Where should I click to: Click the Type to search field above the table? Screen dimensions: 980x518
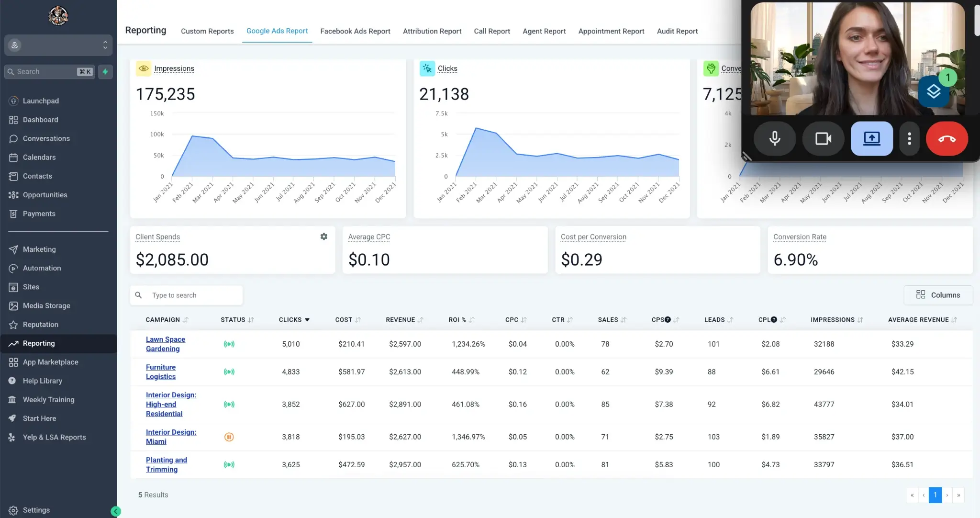(x=186, y=295)
